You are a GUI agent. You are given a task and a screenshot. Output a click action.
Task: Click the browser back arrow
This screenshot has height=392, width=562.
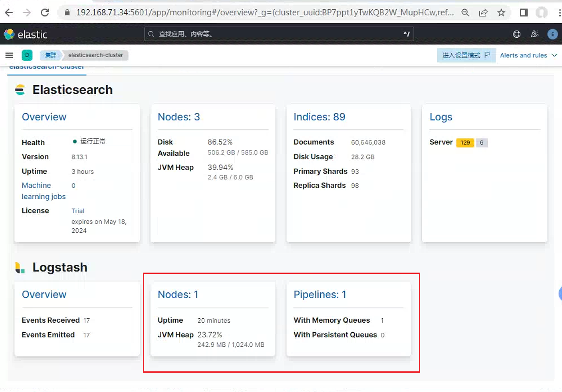[x=9, y=13]
